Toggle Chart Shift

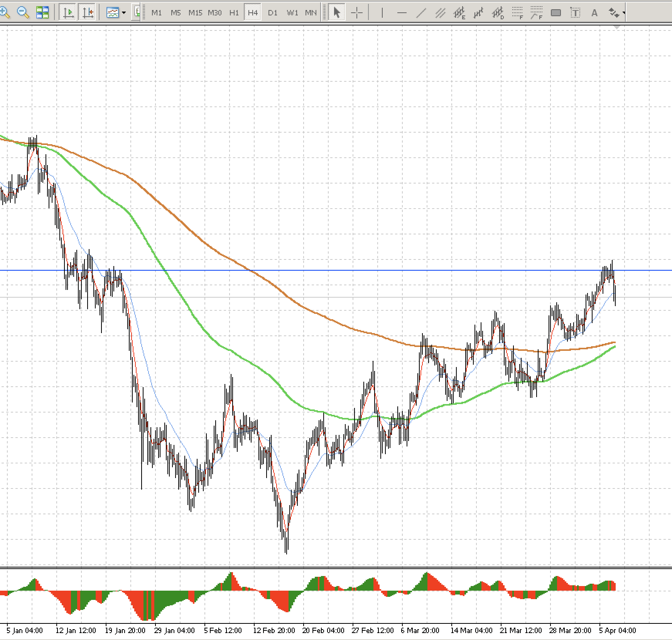point(88,13)
